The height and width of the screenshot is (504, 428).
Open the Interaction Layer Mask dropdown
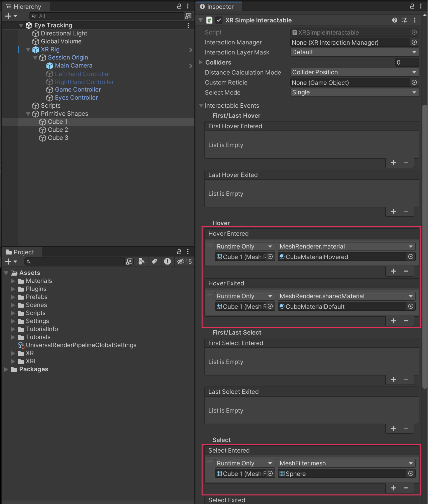354,52
